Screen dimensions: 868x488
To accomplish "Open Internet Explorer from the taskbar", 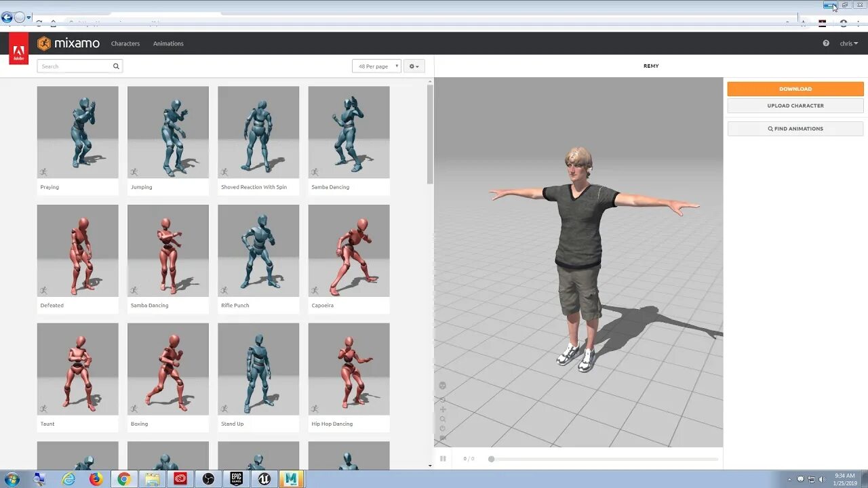I will tap(68, 479).
